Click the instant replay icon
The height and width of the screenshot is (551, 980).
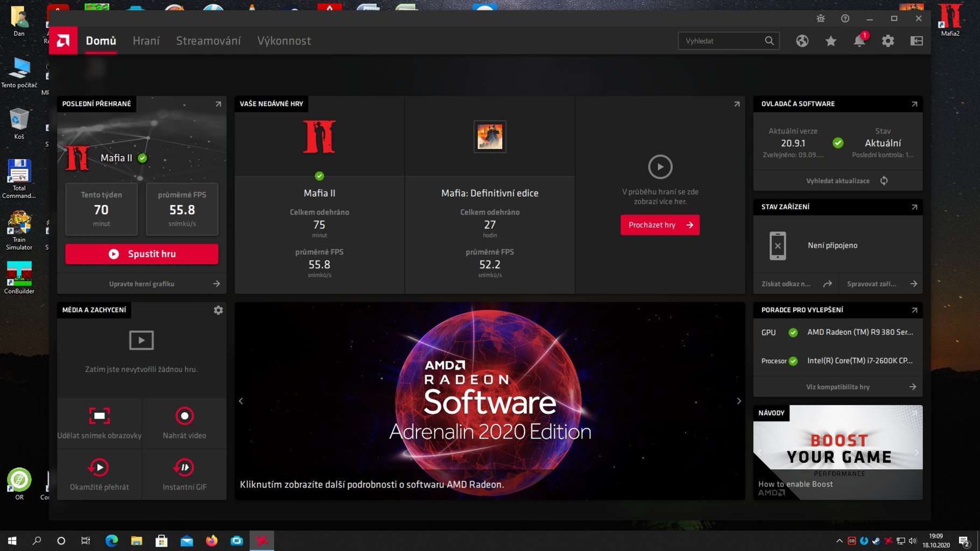99,467
